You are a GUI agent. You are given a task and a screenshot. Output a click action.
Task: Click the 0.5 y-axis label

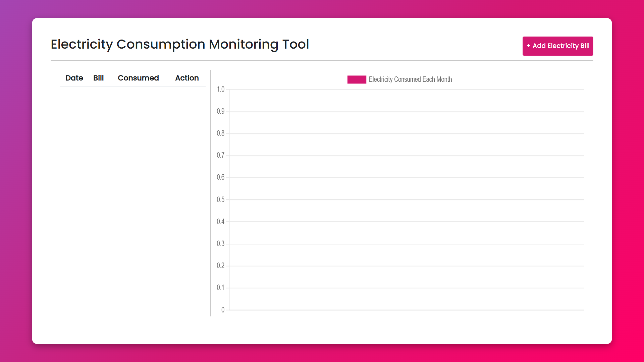click(x=220, y=199)
